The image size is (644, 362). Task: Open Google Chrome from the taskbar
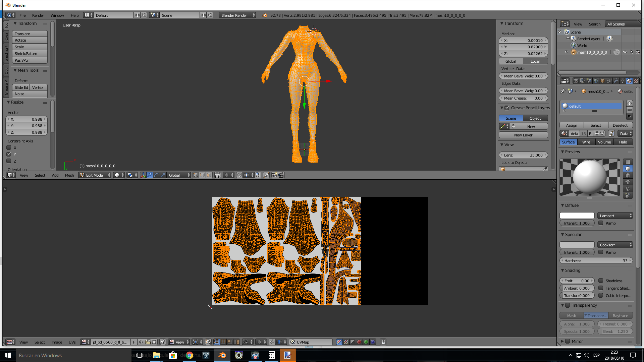tap(190, 355)
